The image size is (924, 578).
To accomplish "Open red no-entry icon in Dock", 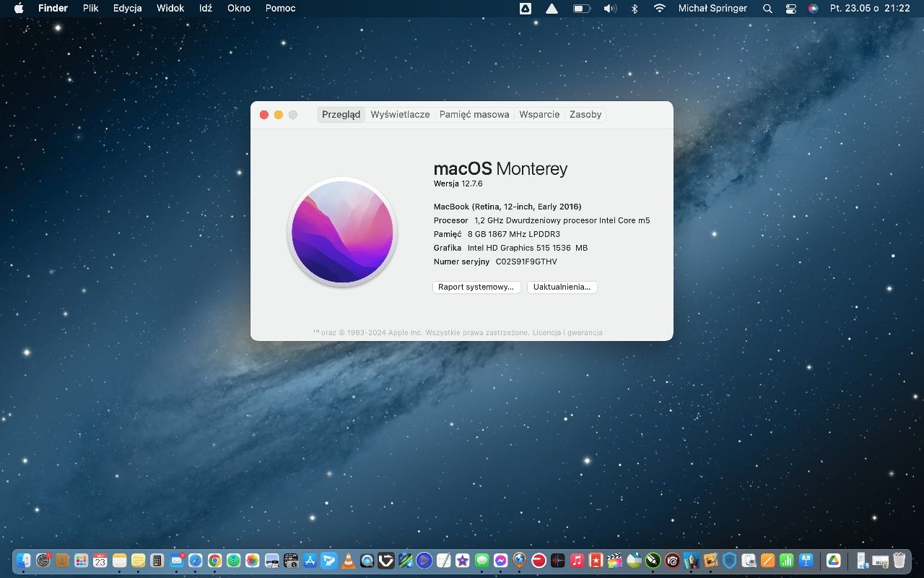I will (539, 560).
